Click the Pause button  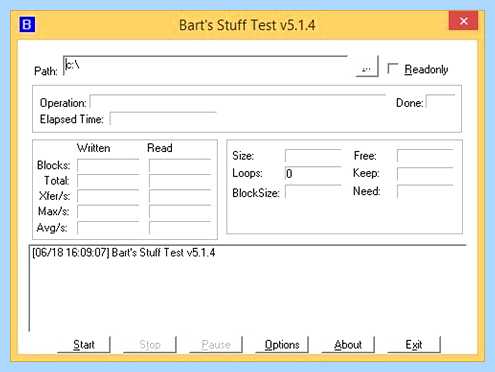[216, 344]
